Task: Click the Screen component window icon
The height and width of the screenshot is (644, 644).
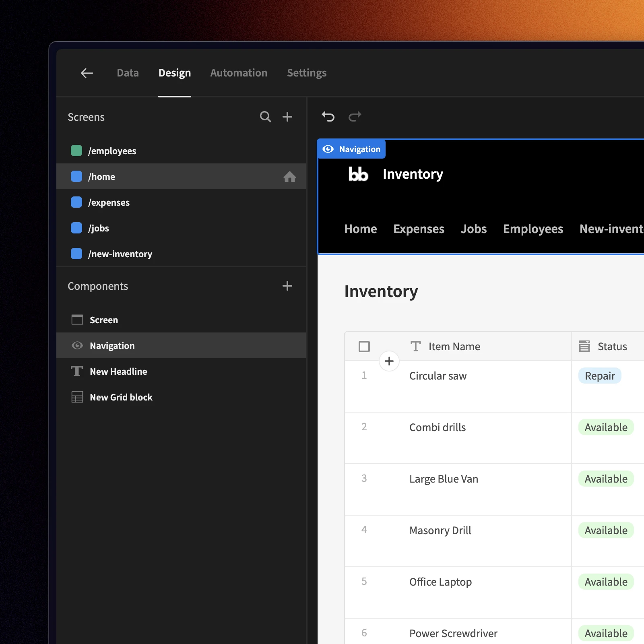Action: 77,320
